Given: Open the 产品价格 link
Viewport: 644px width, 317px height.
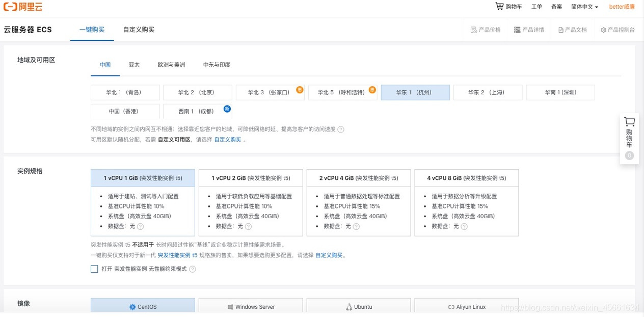Looking at the screenshot, I should tap(486, 30).
